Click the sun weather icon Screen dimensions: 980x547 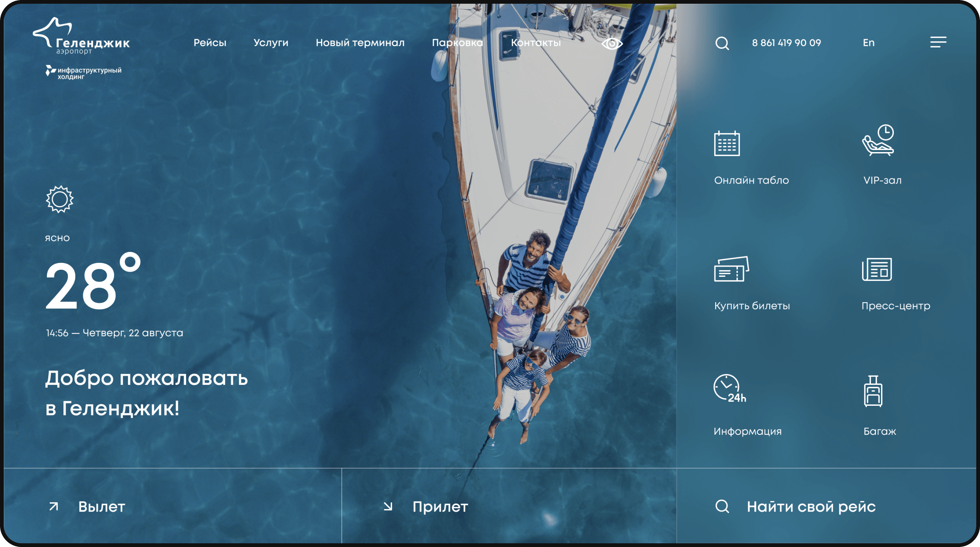[x=60, y=199]
